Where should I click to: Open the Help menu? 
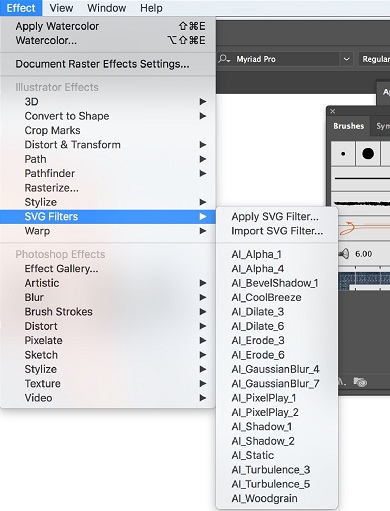(151, 8)
